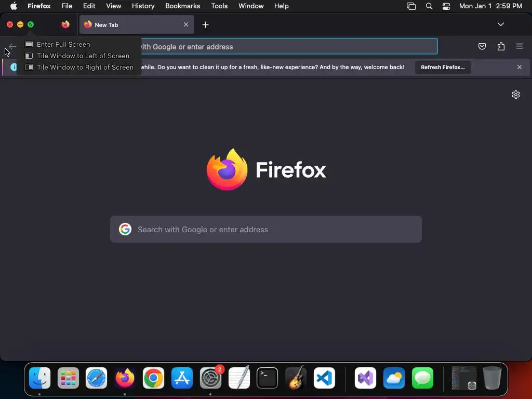532x399 pixels.
Task: Expand the list all tabs chevron
Action: pyautogui.click(x=500, y=24)
